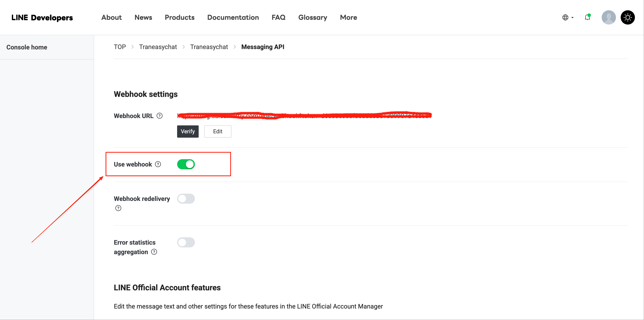Open the FAQ menu item
The width and height of the screenshot is (644, 320).
[x=278, y=18]
